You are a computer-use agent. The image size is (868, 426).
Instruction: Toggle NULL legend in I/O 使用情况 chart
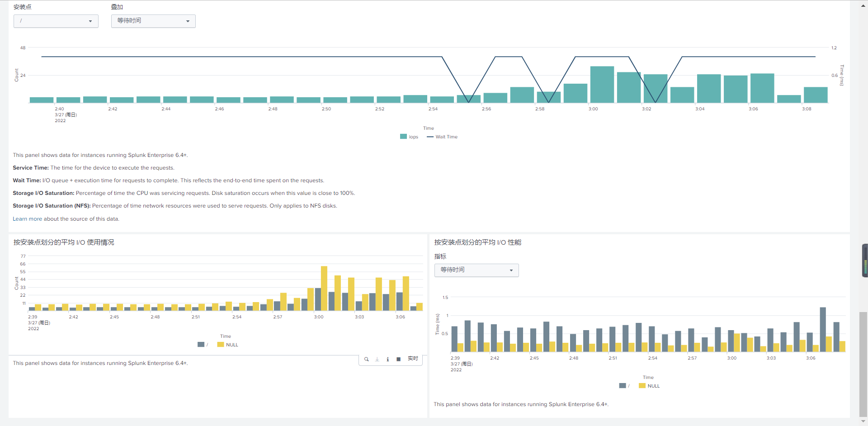click(x=228, y=345)
